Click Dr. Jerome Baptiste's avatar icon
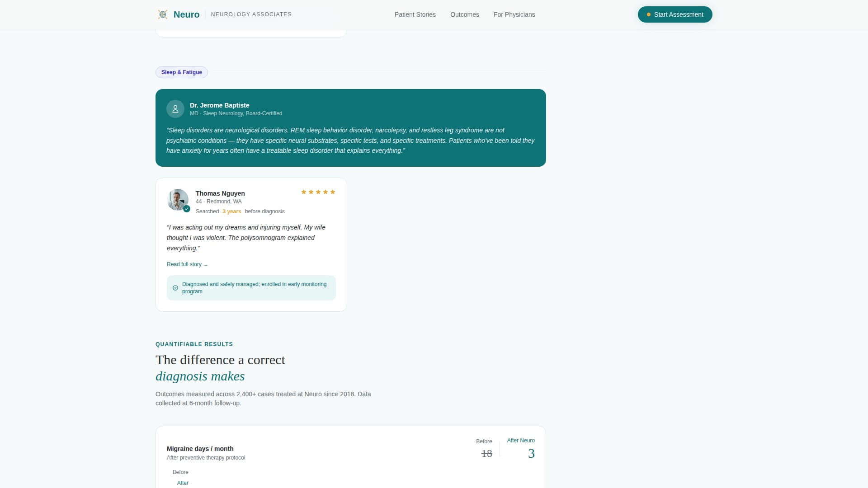 pyautogui.click(x=175, y=109)
